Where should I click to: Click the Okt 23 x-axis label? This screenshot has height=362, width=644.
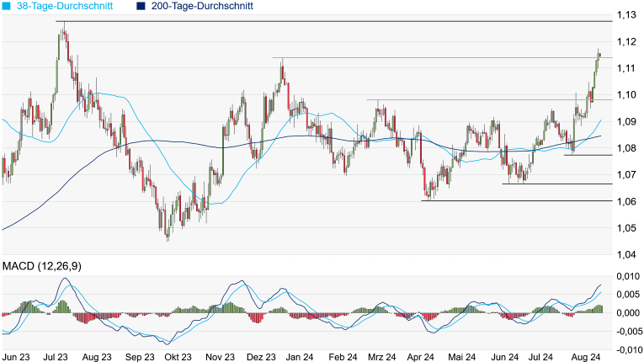click(x=177, y=357)
